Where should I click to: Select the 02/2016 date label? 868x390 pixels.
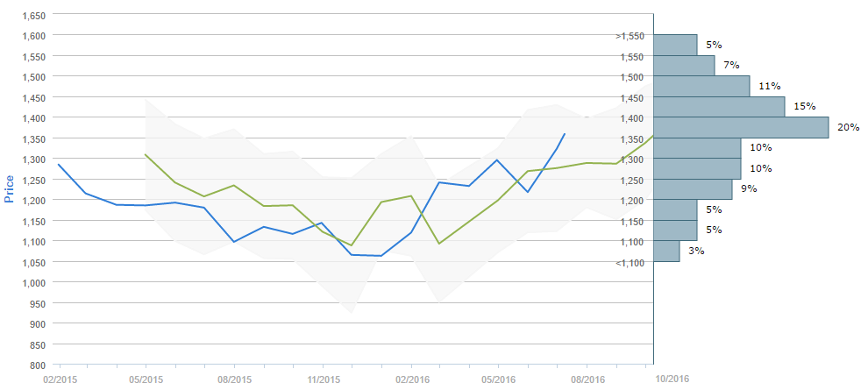(x=410, y=379)
